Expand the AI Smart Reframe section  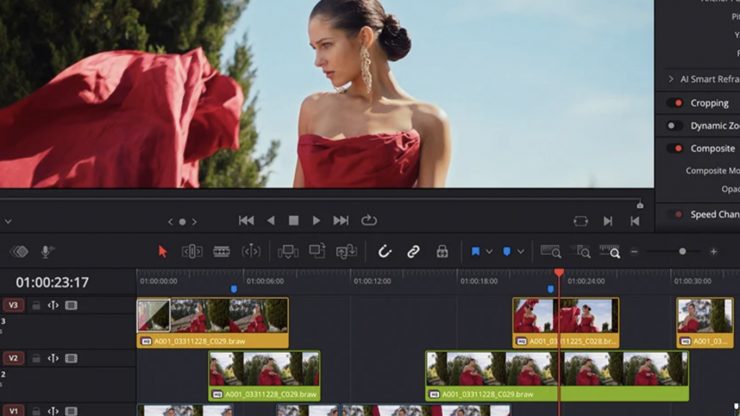click(x=671, y=79)
